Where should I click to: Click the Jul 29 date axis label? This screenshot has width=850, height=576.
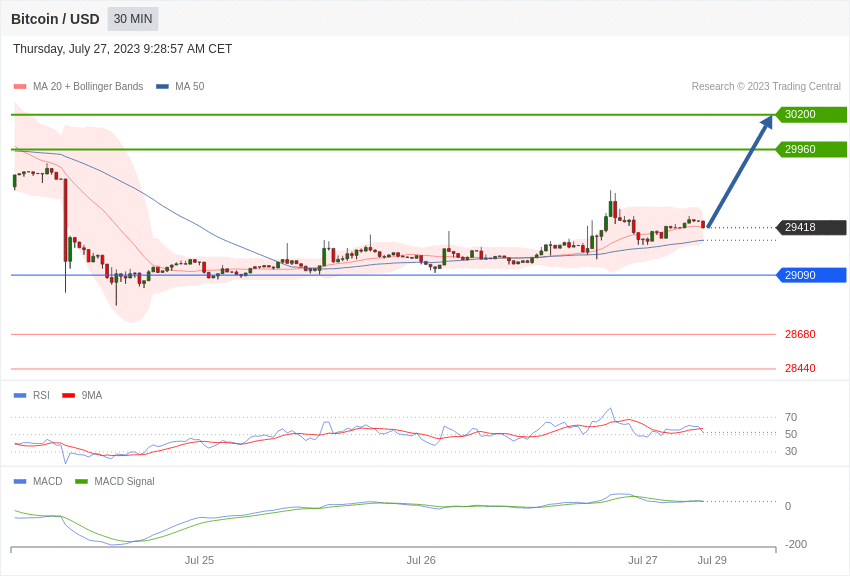712,560
